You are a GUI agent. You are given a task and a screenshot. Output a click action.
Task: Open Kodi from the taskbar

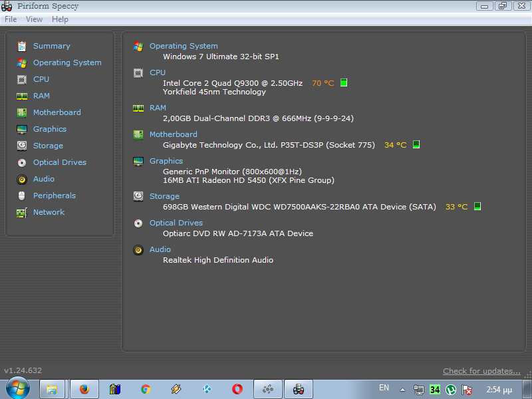pyautogui.click(x=207, y=389)
